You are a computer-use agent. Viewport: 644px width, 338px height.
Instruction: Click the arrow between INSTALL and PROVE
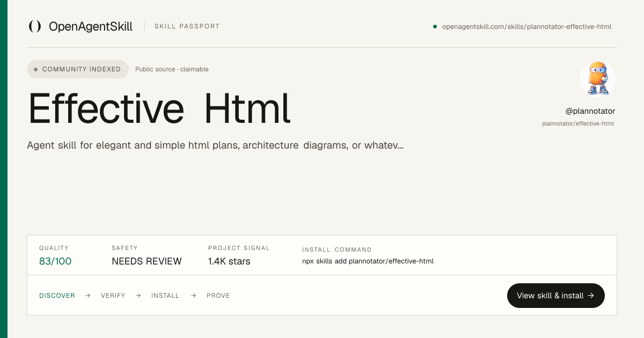point(193,296)
